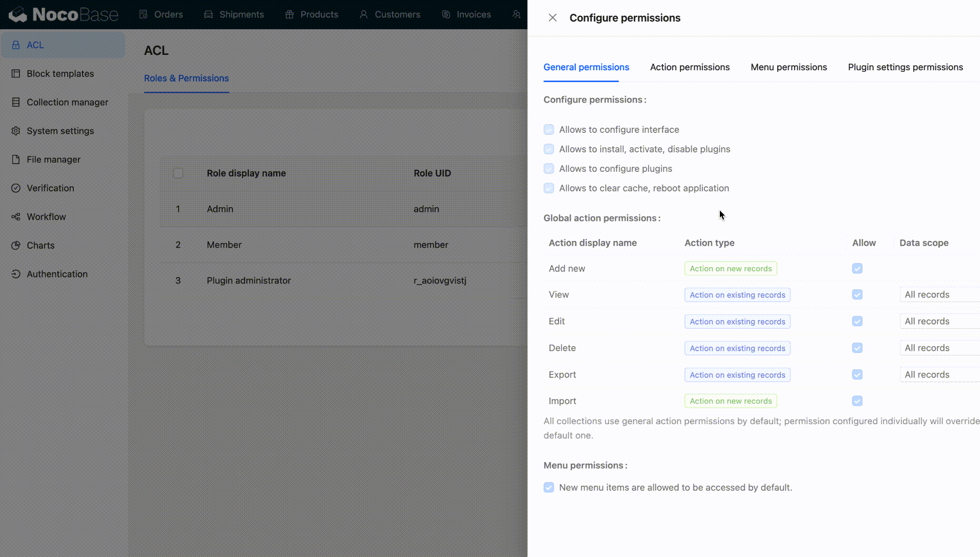Click the Authentication icon in sidebar
The width and height of the screenshot is (980, 557).
(x=16, y=274)
